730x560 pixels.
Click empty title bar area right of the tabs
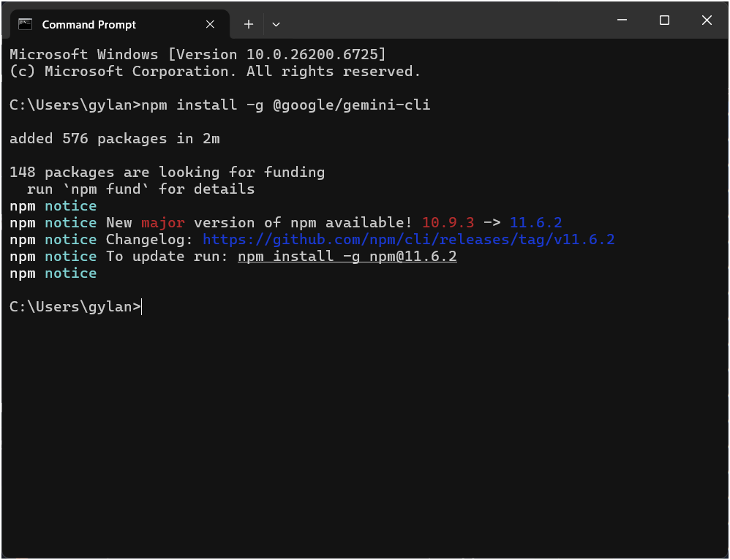(439, 22)
